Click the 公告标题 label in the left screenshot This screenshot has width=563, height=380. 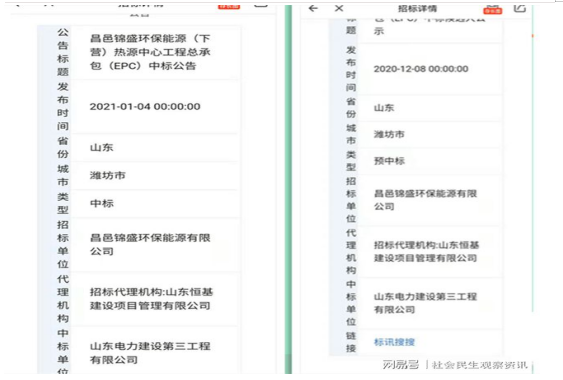[x=63, y=52]
